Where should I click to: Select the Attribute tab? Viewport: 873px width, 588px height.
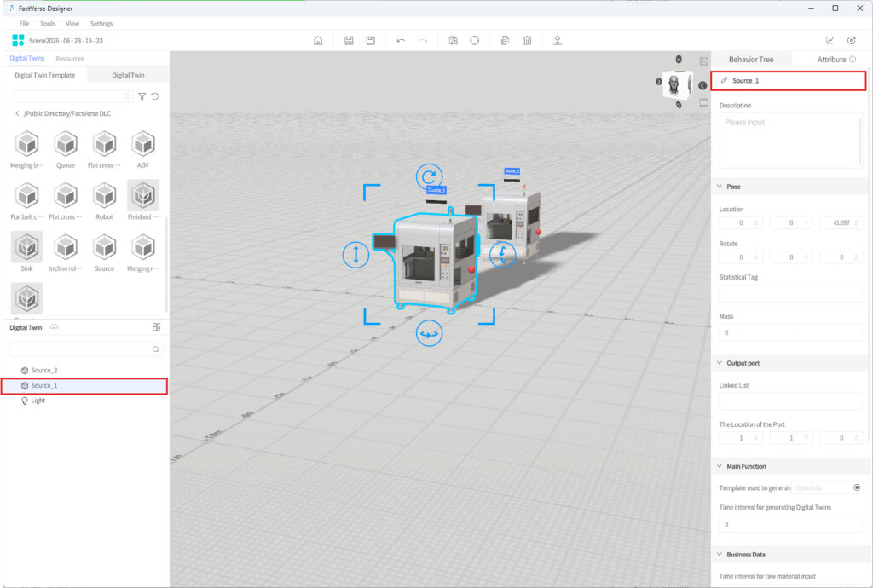[x=831, y=60]
